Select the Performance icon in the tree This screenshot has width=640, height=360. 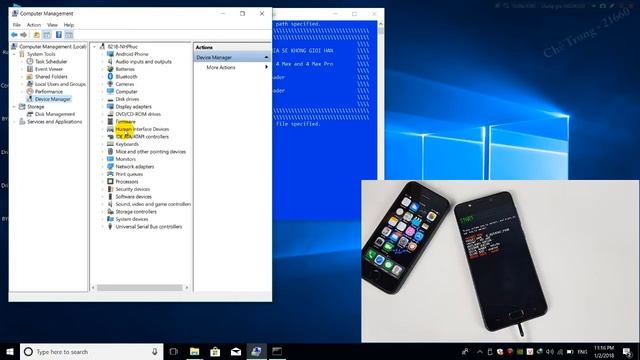coord(30,91)
